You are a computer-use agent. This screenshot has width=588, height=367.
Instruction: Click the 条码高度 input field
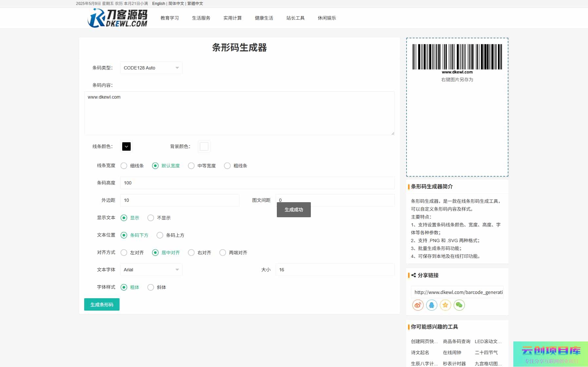coord(257,183)
